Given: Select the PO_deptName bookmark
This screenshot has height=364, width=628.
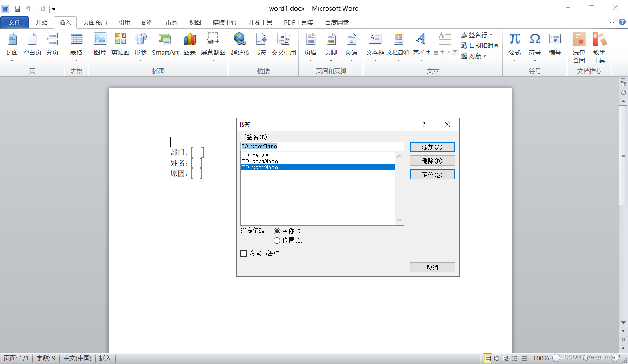Looking at the screenshot, I should tap(318, 161).
